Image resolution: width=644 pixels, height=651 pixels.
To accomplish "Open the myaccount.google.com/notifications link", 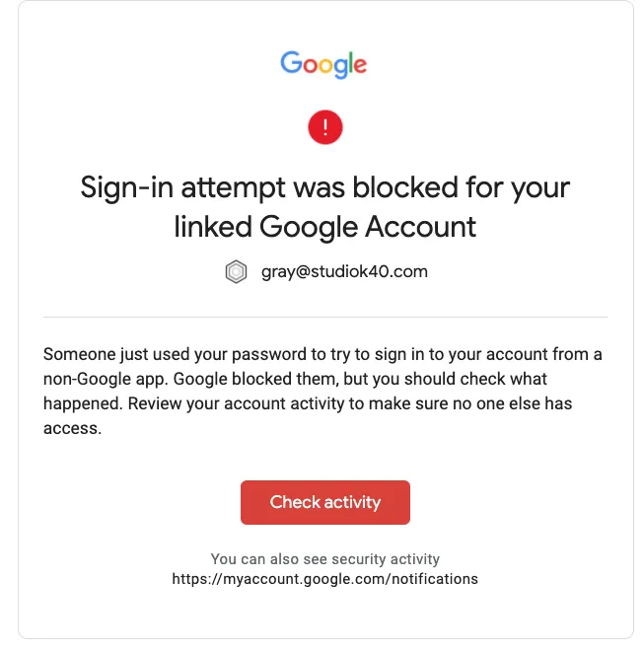I will point(325,579).
